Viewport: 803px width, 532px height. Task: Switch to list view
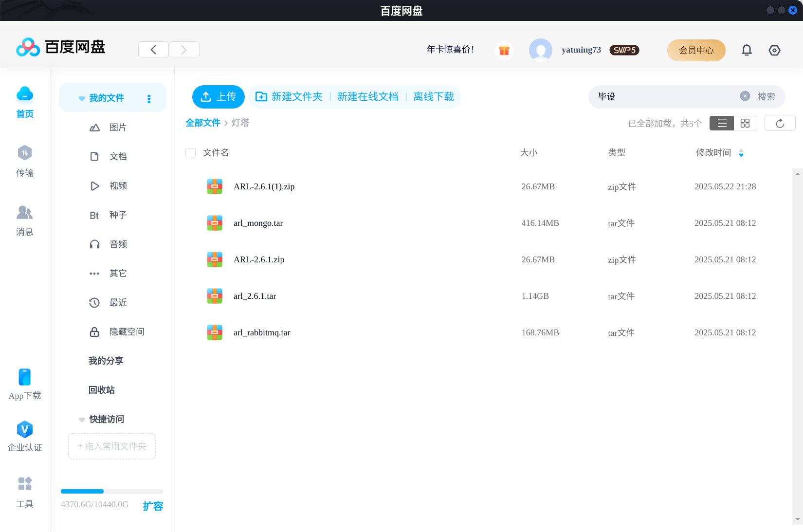[x=722, y=123]
